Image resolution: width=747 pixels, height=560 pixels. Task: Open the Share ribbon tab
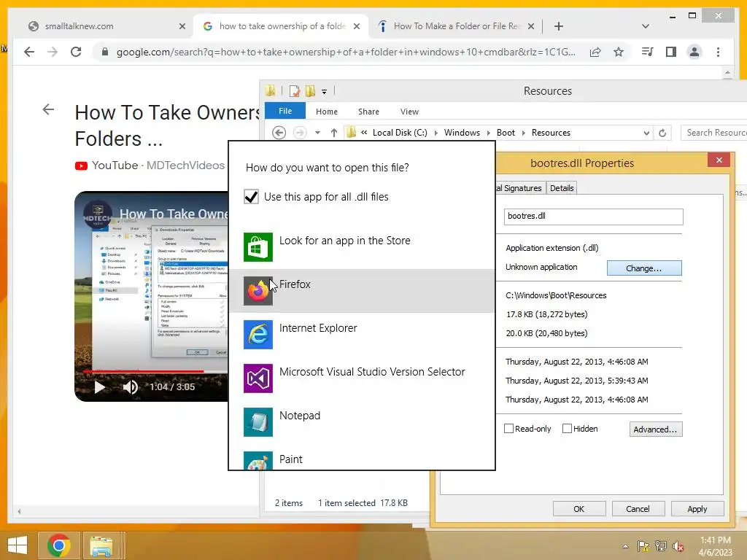pyautogui.click(x=368, y=112)
